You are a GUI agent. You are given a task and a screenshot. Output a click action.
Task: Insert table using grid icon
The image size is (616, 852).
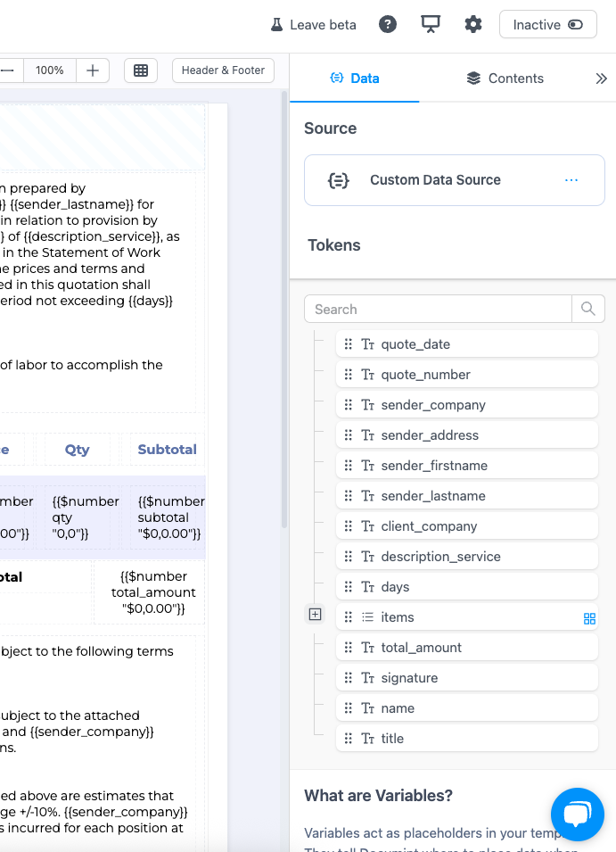point(141,70)
